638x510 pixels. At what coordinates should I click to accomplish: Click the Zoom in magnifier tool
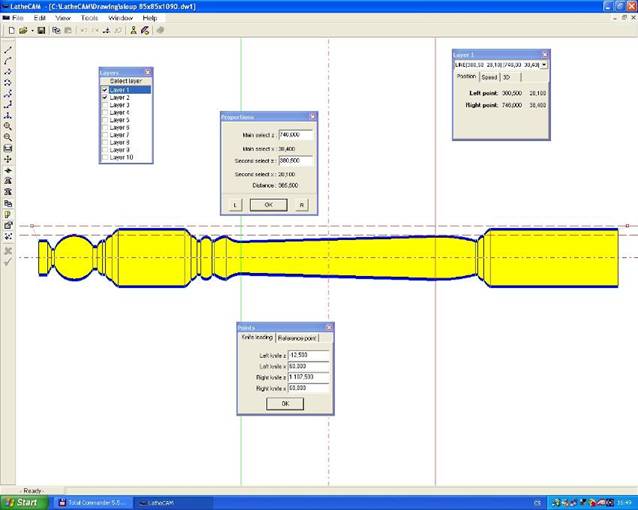coord(8,126)
